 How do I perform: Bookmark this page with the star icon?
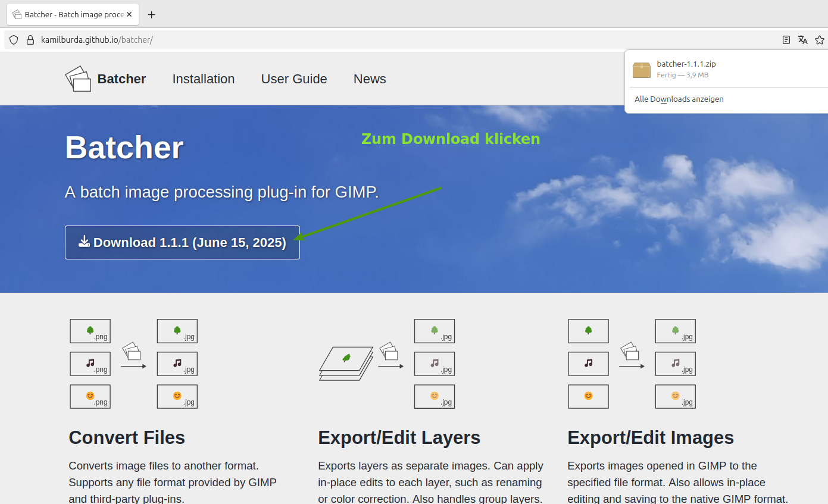(x=820, y=40)
